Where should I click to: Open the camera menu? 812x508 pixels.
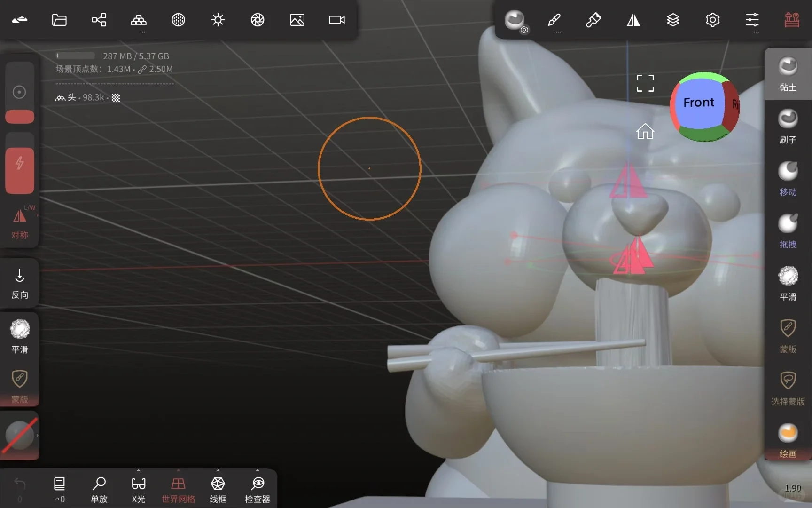[337, 20]
